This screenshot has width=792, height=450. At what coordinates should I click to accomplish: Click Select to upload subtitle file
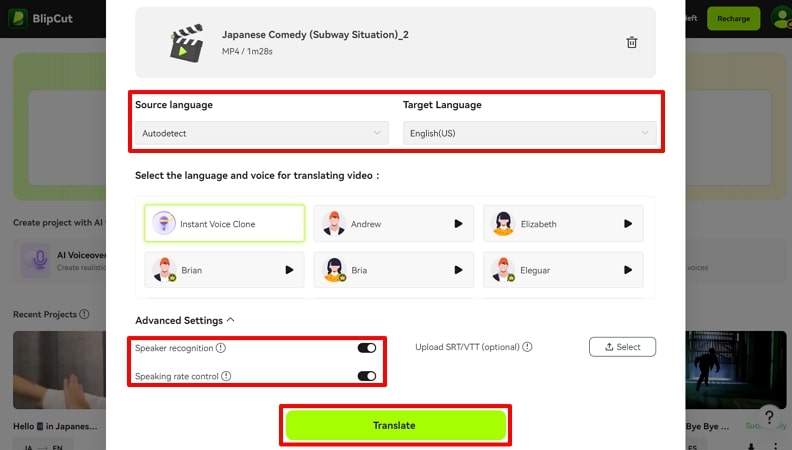click(x=622, y=347)
